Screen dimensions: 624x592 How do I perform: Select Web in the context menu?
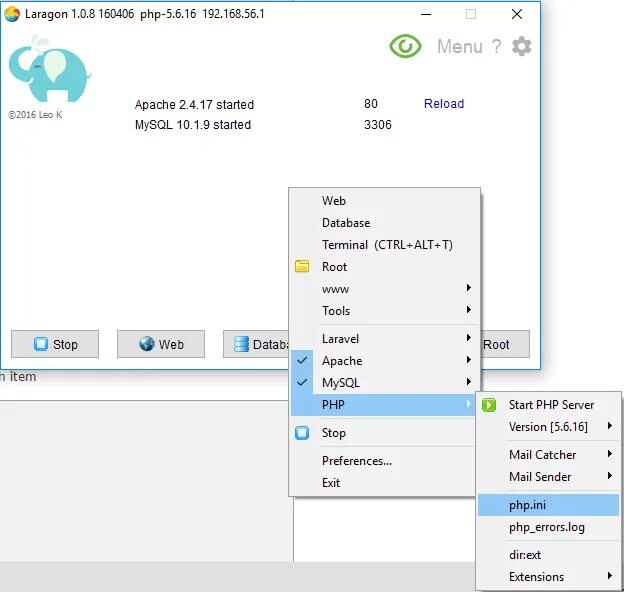384,201
